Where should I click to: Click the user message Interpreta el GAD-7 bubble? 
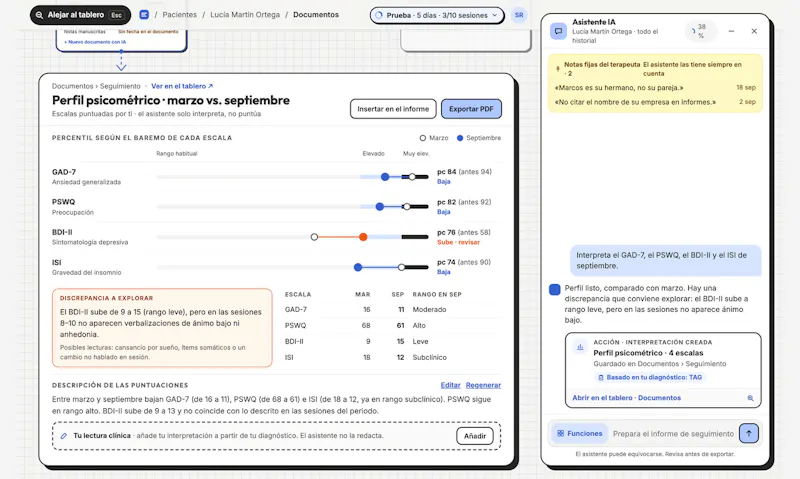click(665, 260)
